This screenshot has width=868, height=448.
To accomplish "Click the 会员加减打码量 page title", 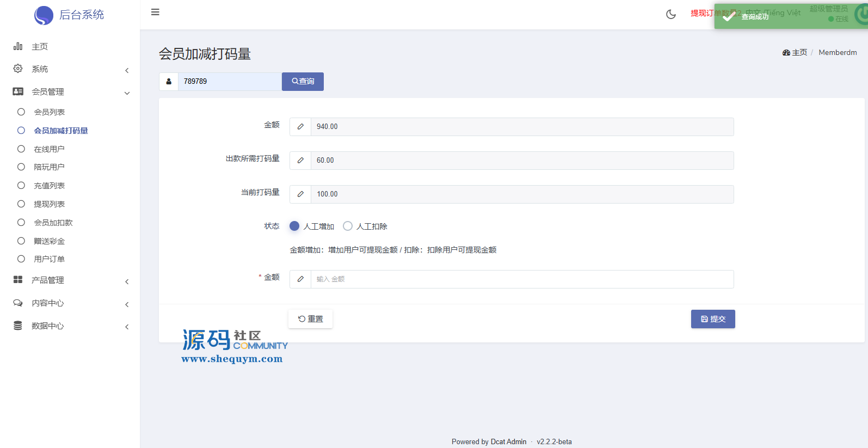I will 205,54.
